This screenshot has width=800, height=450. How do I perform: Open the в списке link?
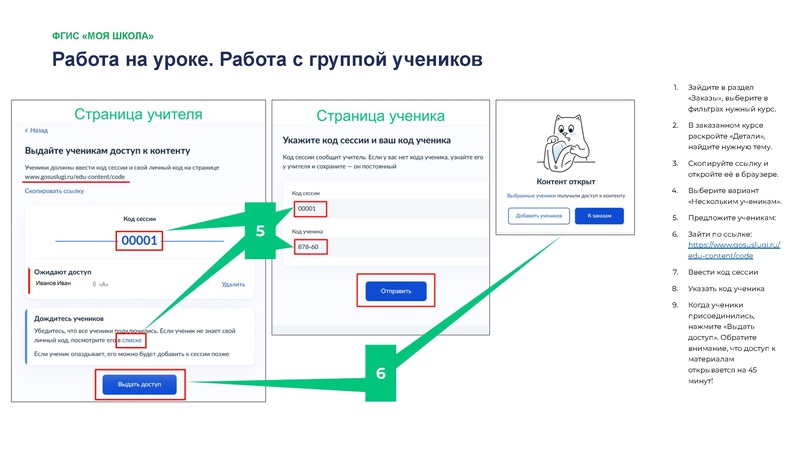pyautogui.click(x=130, y=340)
